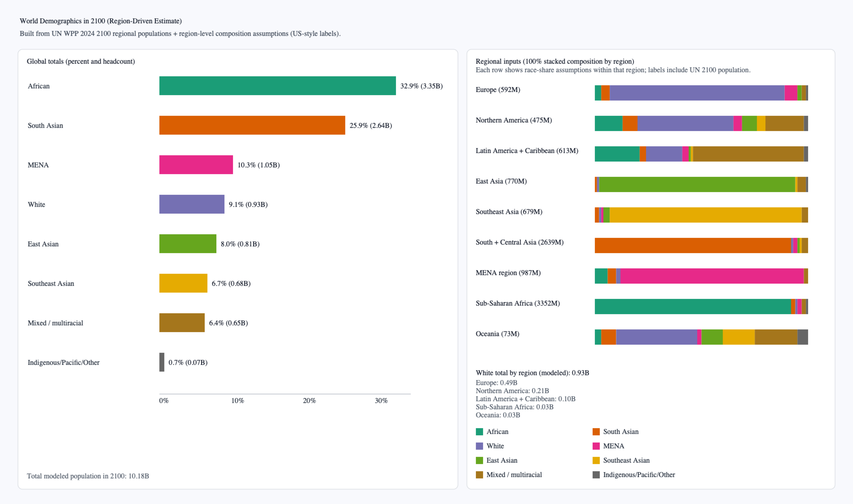
Task: Click the South Asian global total bar
Action: point(252,125)
